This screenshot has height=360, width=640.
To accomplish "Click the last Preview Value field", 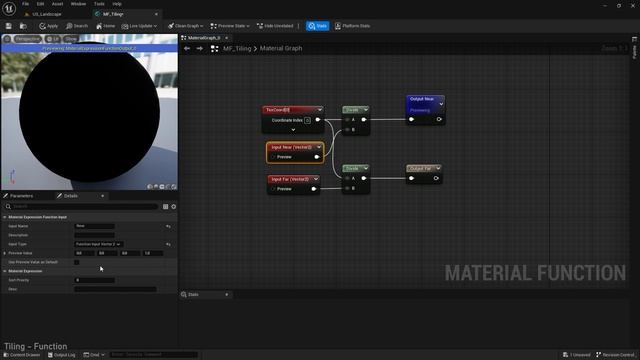I will click(153, 253).
